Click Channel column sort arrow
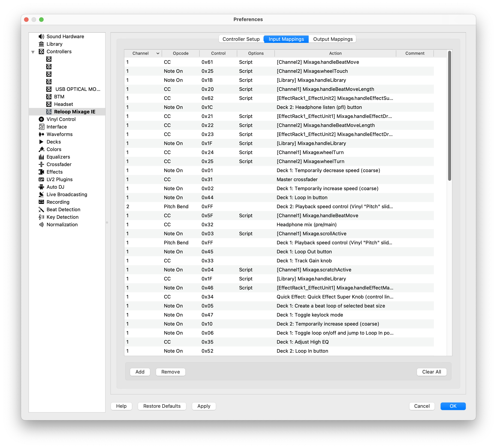The width and height of the screenshot is (497, 448). tap(158, 53)
